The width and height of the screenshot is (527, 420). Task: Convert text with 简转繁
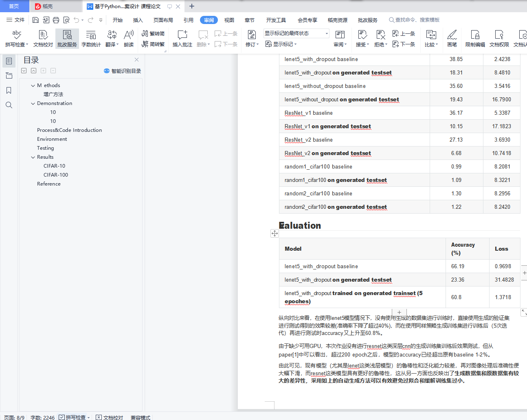153,44
